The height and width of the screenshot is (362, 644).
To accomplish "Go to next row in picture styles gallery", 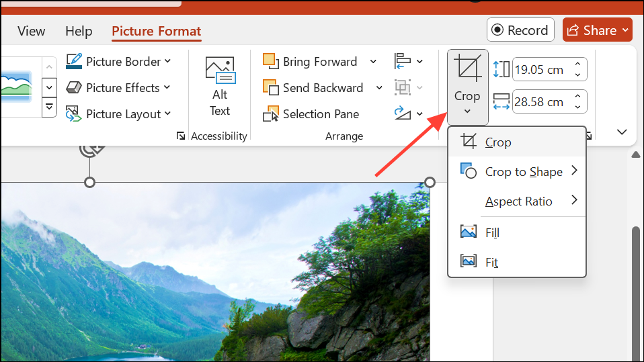I will click(x=49, y=87).
